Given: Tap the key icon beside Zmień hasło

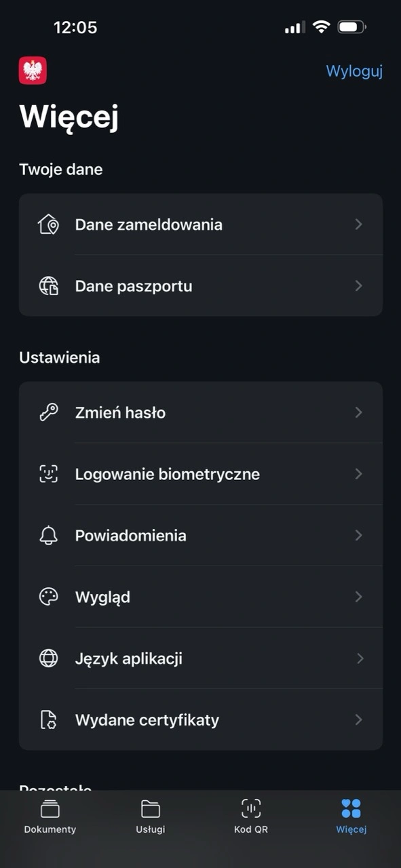Looking at the screenshot, I should pos(48,412).
